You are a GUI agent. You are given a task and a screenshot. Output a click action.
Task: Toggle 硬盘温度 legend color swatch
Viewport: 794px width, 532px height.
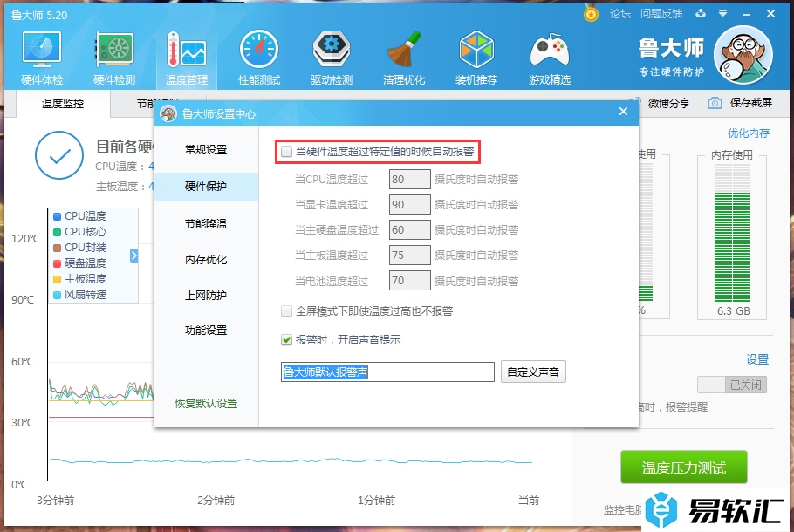(x=58, y=263)
